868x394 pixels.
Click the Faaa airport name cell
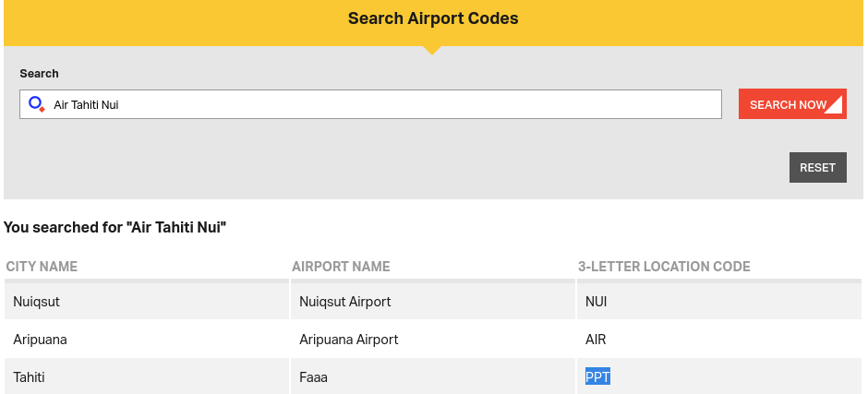tap(314, 377)
